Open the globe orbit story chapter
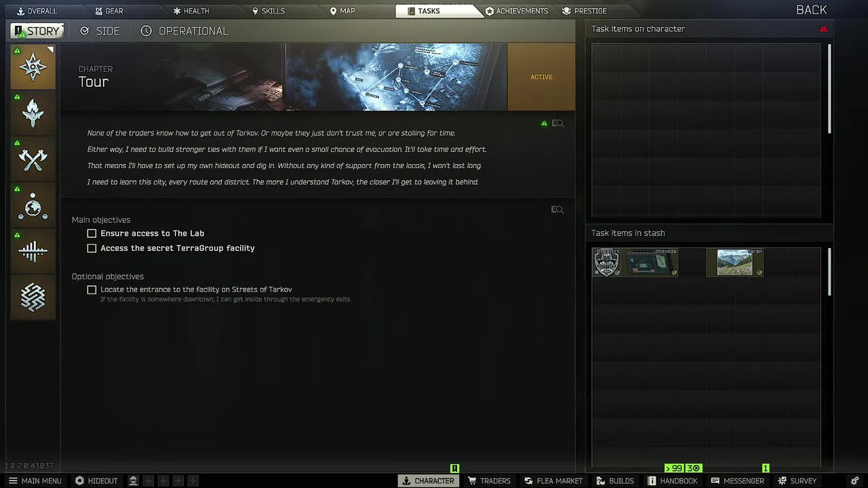Viewport: 868px width, 488px height. (33, 205)
